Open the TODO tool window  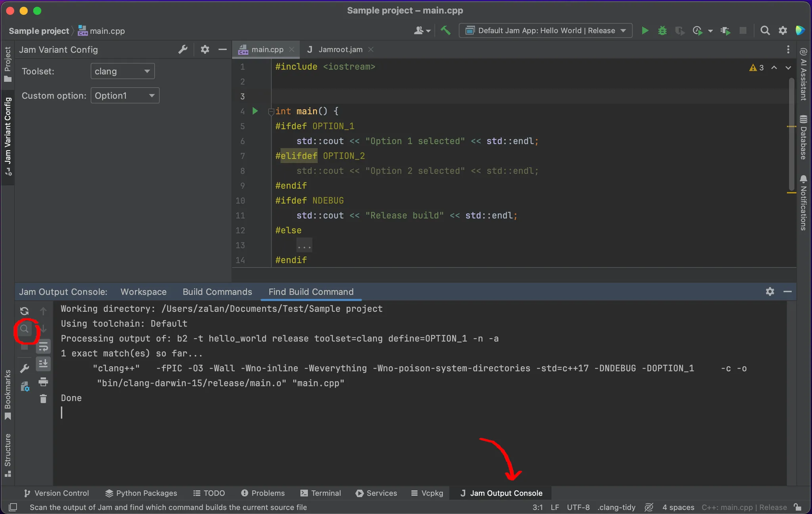click(x=209, y=493)
